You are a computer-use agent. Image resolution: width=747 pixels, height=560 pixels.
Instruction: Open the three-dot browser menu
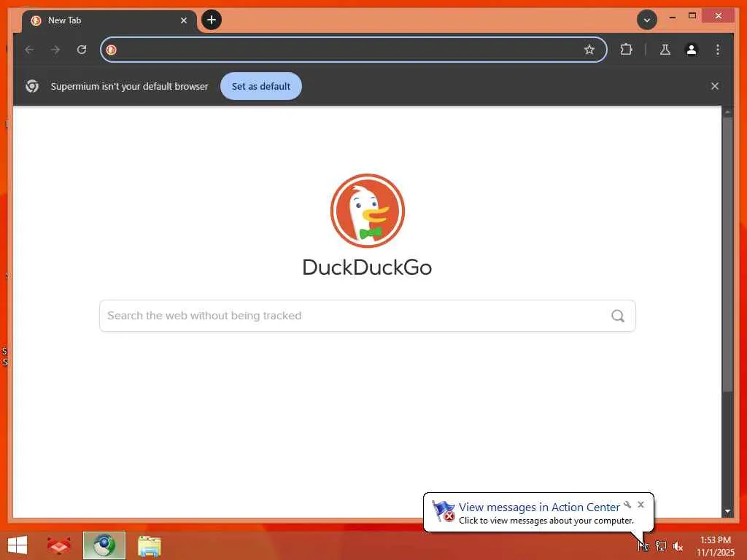[x=718, y=50]
